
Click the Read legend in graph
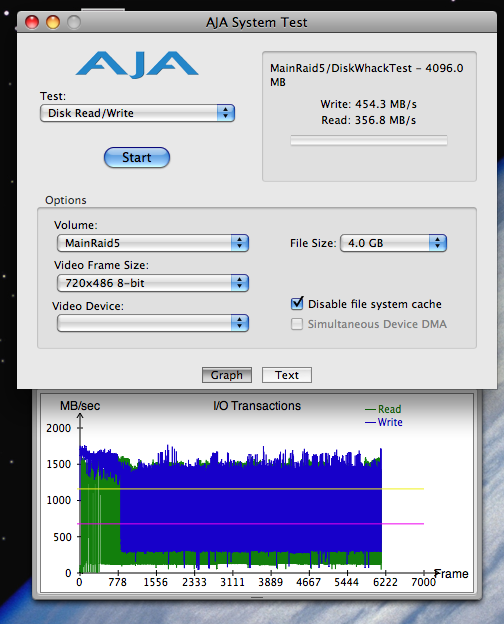tap(383, 409)
